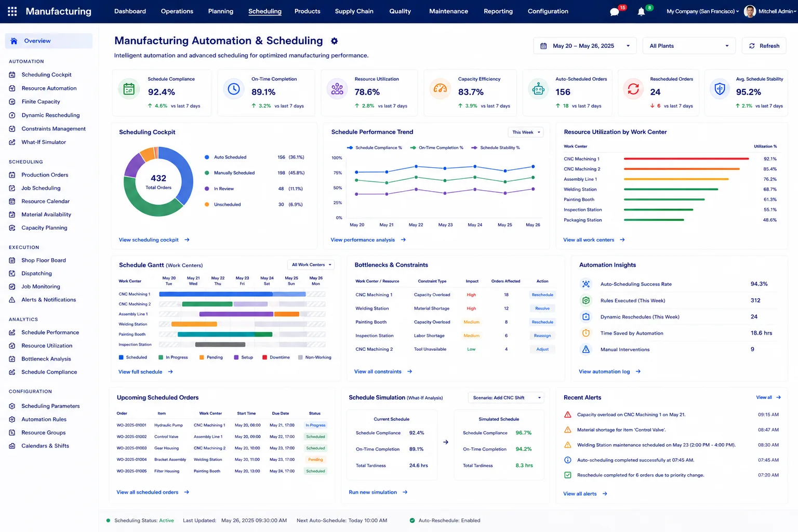Click the Rules Executed shield icon
Image resolution: width=798 pixels, height=532 pixels.
click(x=586, y=300)
